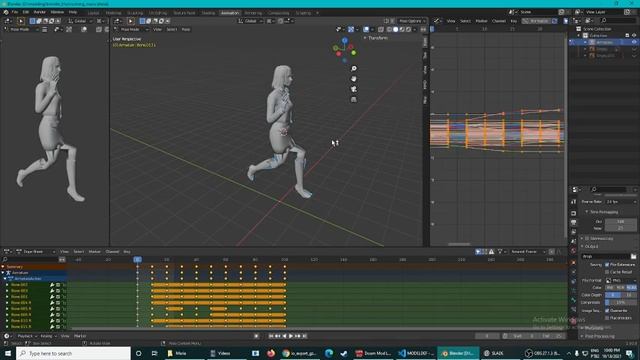Click Play Reverse button in timeline
The height and width of the screenshot is (360, 640).
(284, 336)
